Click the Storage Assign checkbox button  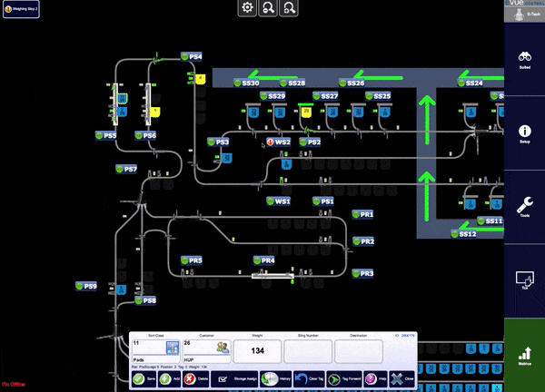pos(234,378)
